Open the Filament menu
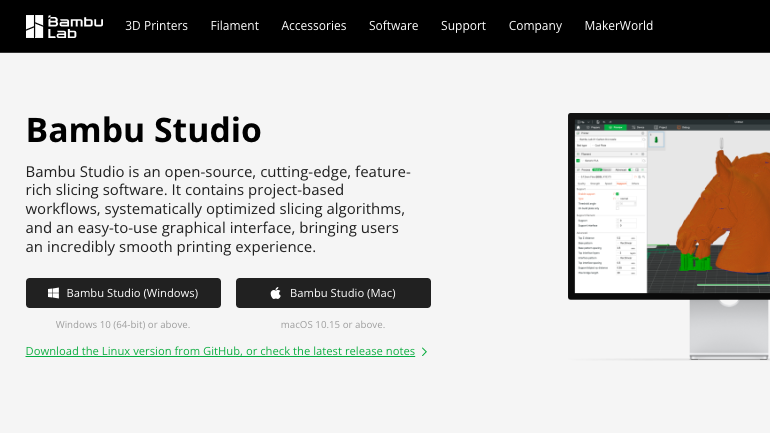The height and width of the screenshot is (433, 770). [234, 26]
